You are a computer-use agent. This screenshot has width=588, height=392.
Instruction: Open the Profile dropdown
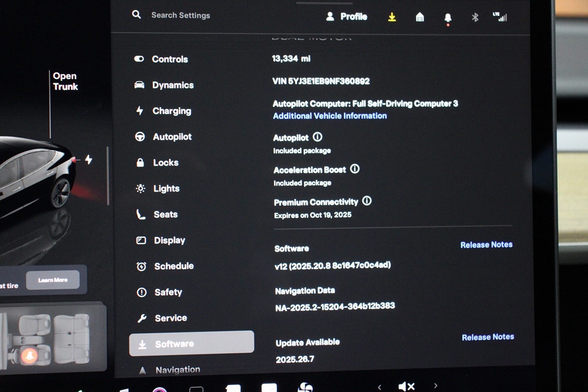[x=347, y=17]
